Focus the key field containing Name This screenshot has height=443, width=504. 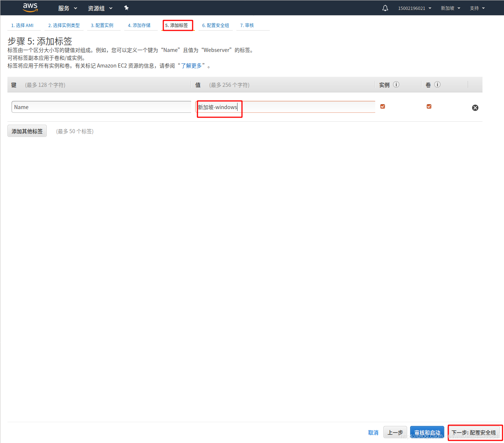[x=101, y=107]
